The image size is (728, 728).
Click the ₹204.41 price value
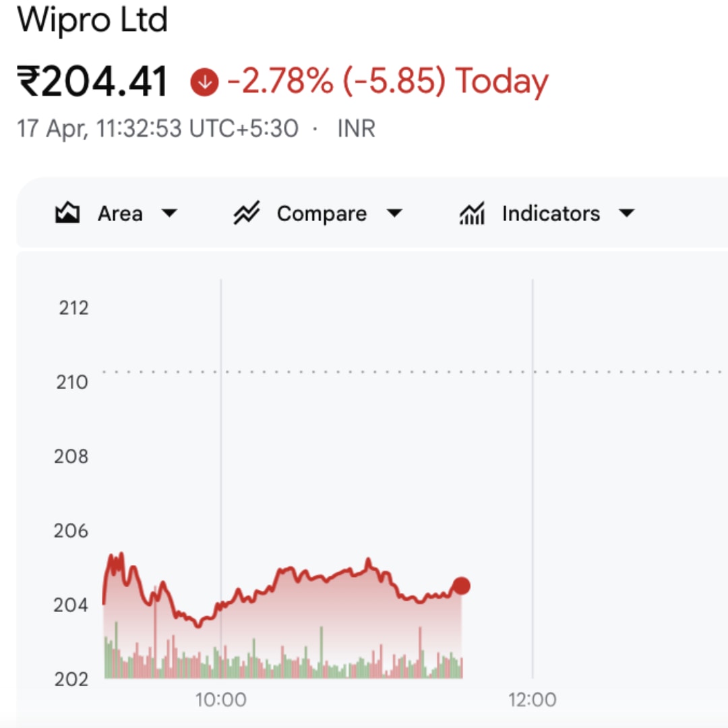[92, 82]
